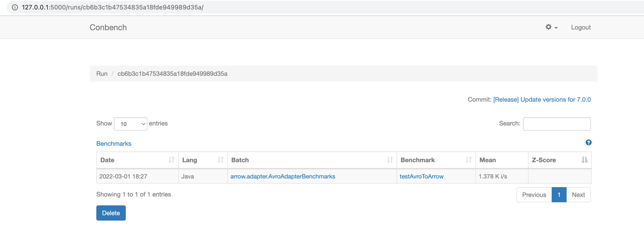Image resolution: width=644 pixels, height=226 pixels.
Task: Select page 1 in pagination
Action: click(559, 195)
